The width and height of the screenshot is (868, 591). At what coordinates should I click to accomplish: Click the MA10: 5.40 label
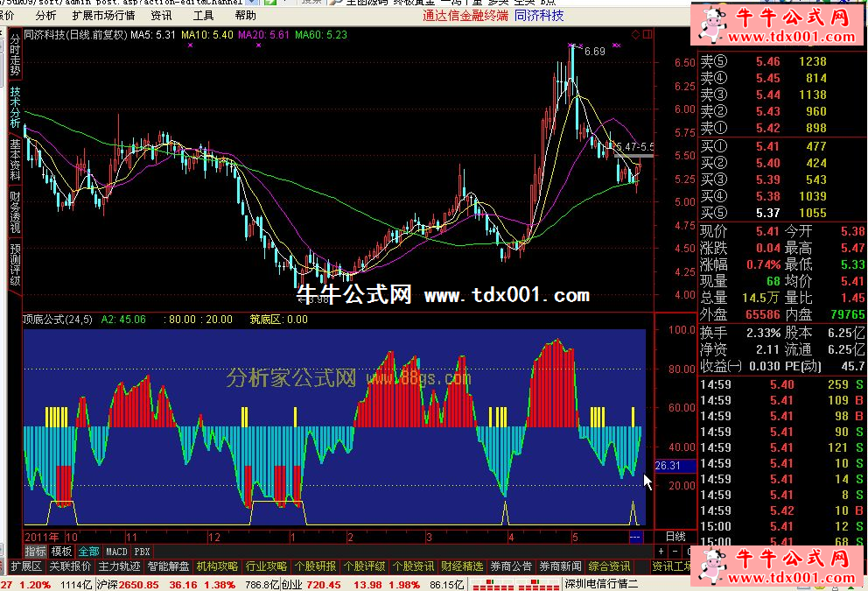207,35
